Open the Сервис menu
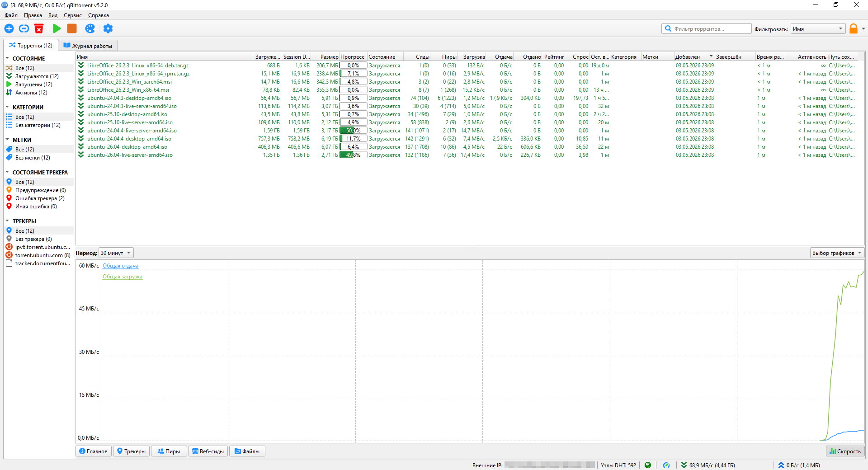 point(72,15)
